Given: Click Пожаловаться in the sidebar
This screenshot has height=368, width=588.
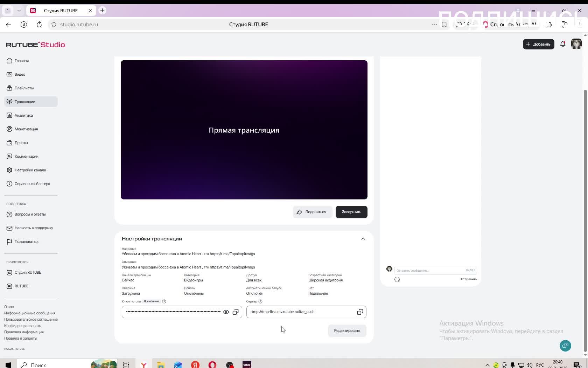Looking at the screenshot, I should (31, 241).
